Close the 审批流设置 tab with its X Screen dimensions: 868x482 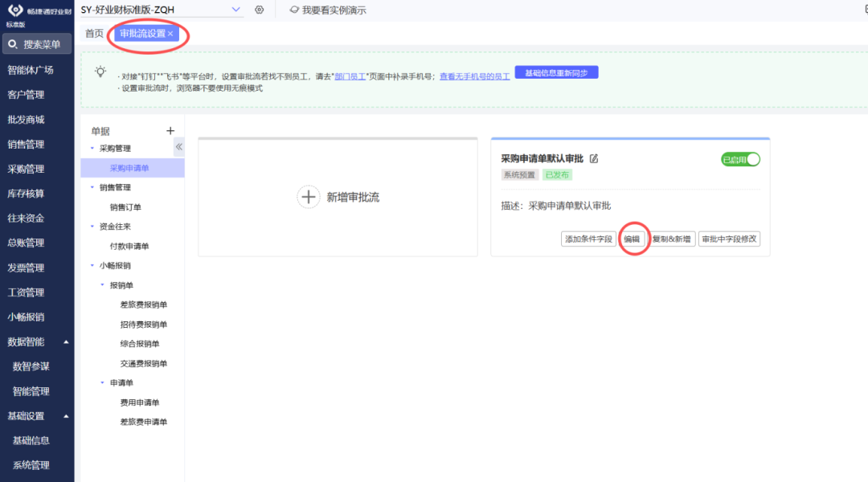click(170, 34)
